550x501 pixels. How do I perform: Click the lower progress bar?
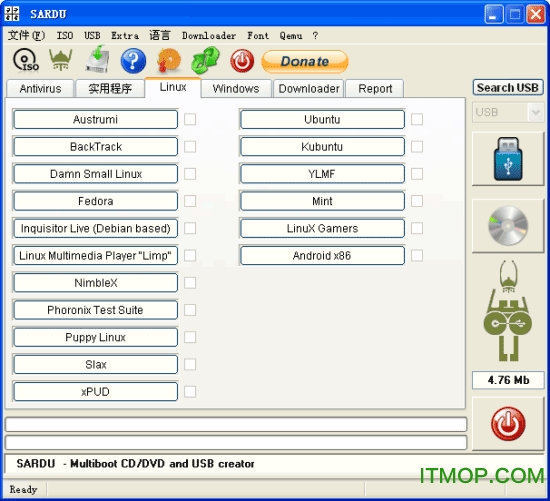pos(236,442)
